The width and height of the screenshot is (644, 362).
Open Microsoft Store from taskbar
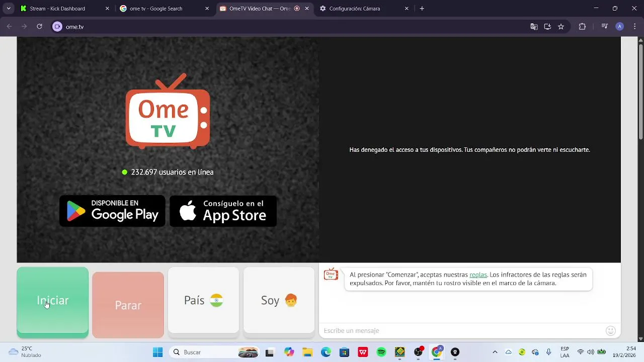pyautogui.click(x=344, y=352)
